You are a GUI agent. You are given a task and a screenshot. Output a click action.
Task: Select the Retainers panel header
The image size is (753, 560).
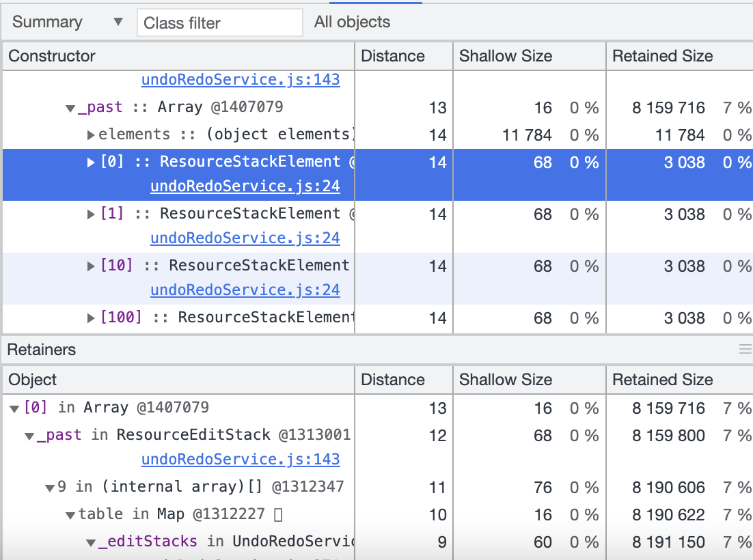[41, 350]
